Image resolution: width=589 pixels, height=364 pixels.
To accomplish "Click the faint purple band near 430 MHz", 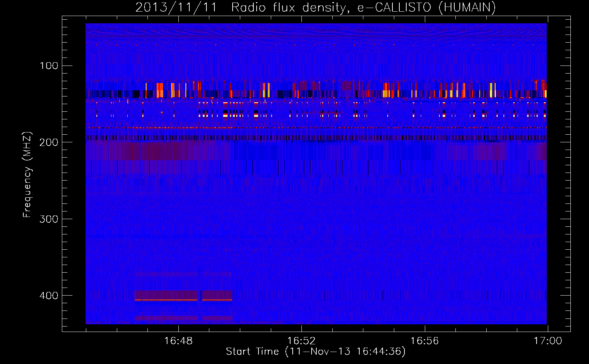I will [x=183, y=318].
